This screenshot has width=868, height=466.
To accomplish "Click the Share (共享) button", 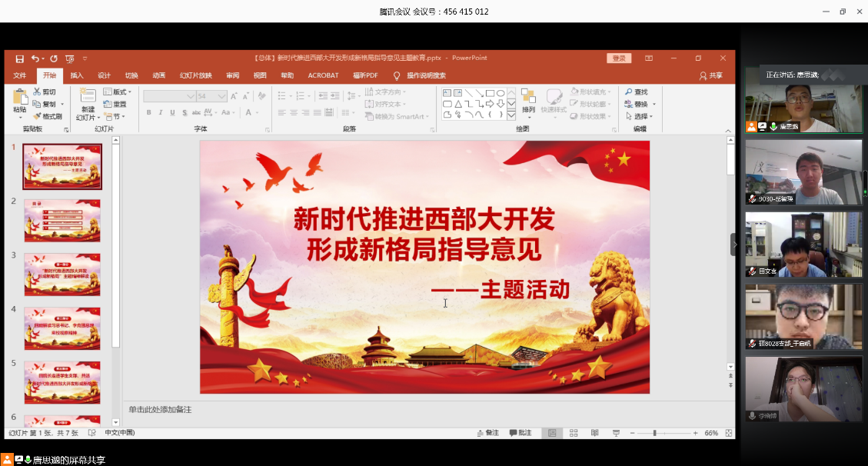I will point(710,75).
